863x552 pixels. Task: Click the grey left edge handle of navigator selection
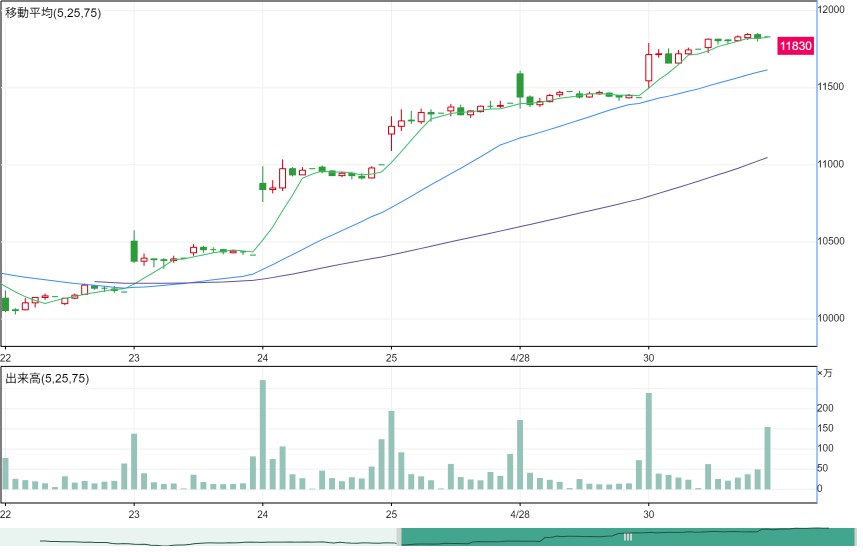point(399,537)
